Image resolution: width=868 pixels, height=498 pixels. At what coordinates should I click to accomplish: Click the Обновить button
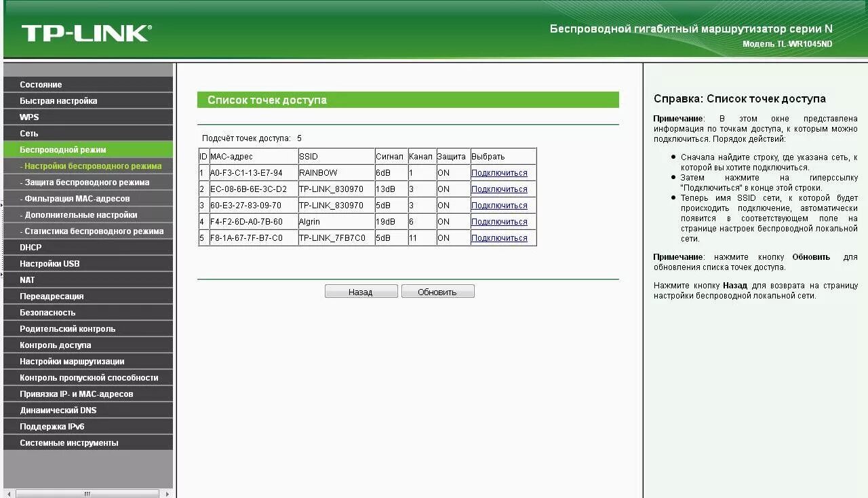(437, 292)
